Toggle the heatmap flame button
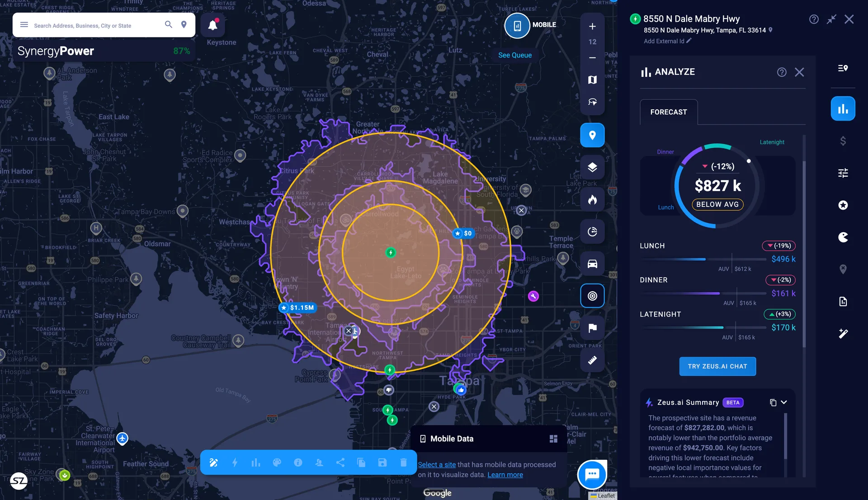 pyautogui.click(x=592, y=200)
